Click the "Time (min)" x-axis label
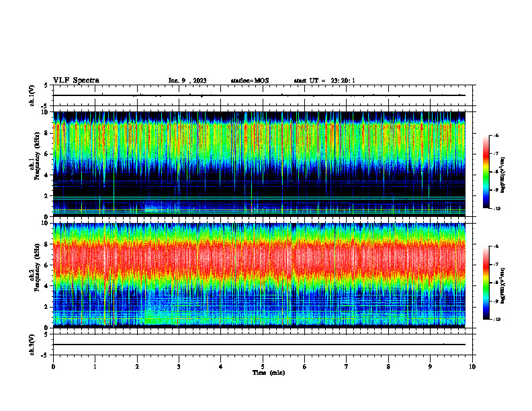 point(269,373)
